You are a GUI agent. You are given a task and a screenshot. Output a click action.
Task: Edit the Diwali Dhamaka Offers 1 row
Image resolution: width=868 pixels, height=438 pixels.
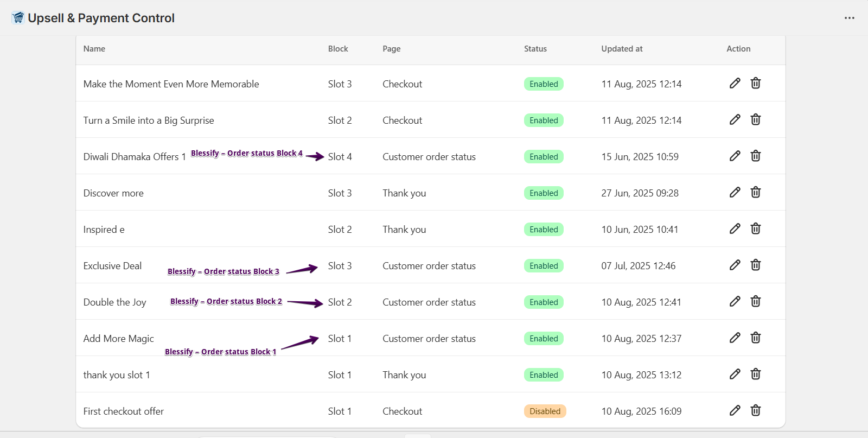point(735,156)
